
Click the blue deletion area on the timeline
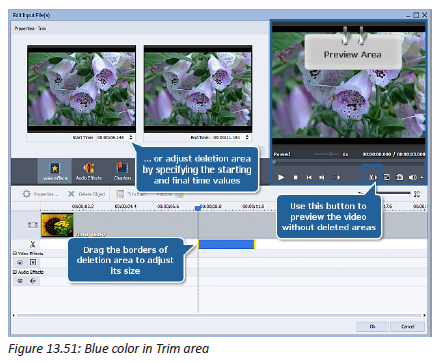[227, 244]
